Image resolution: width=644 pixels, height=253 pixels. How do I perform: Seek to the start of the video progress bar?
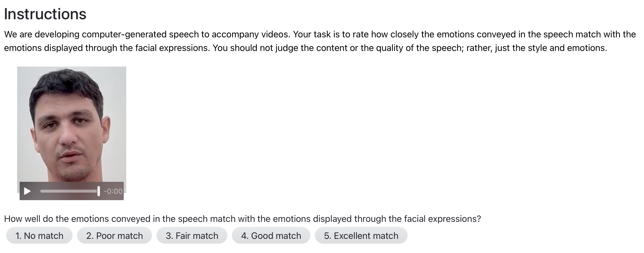pos(41,191)
